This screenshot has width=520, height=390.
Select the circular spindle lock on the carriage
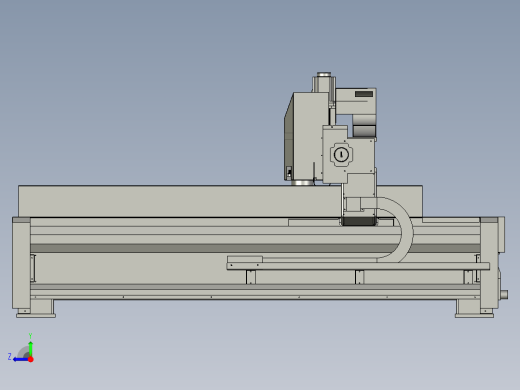click(341, 155)
